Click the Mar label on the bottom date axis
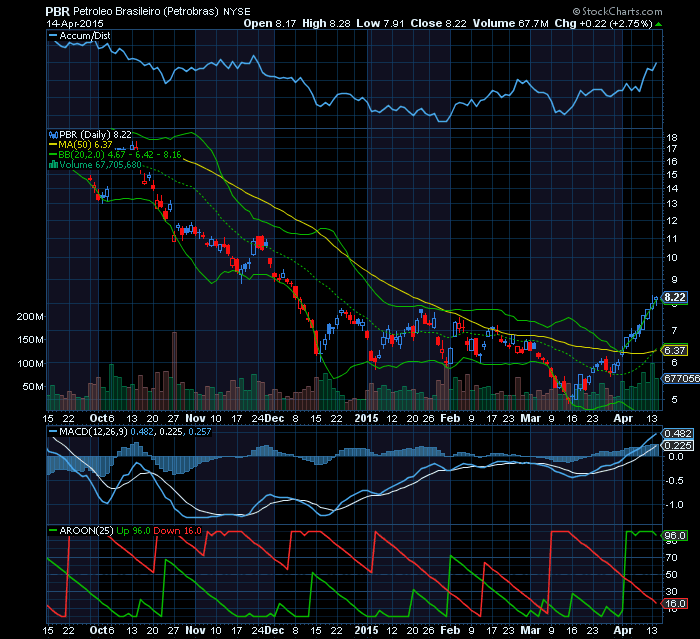Image resolution: width=700 pixels, height=639 pixels. pos(531,631)
